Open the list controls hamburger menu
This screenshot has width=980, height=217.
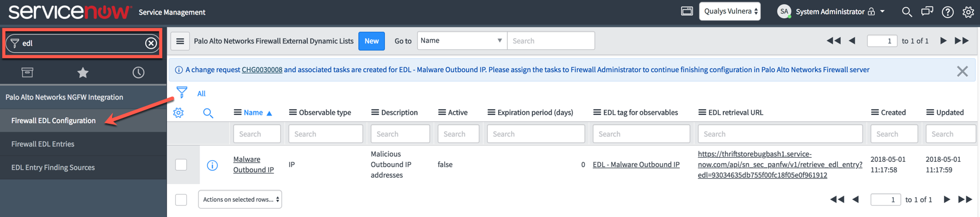pos(180,41)
